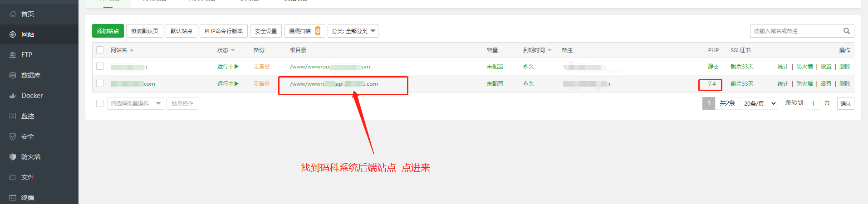Click 漏洞扫描 button
Screen dimensions: 868x204
[304, 31]
